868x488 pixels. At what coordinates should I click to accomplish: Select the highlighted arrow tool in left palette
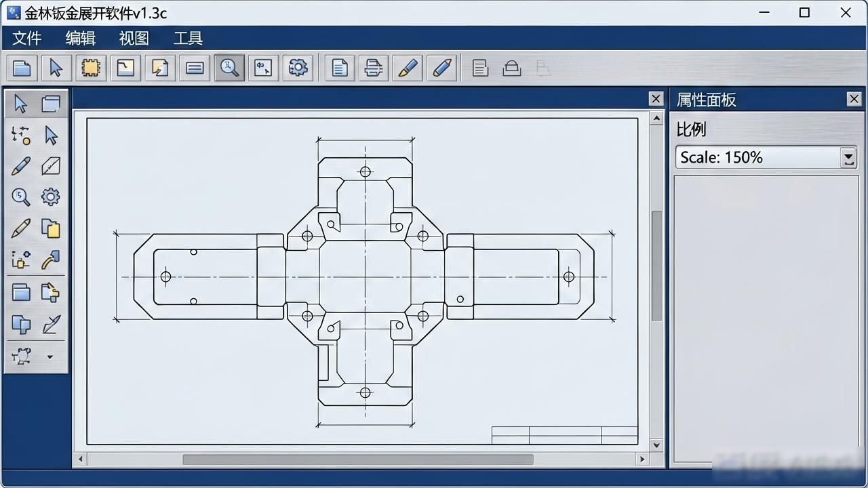[x=21, y=104]
